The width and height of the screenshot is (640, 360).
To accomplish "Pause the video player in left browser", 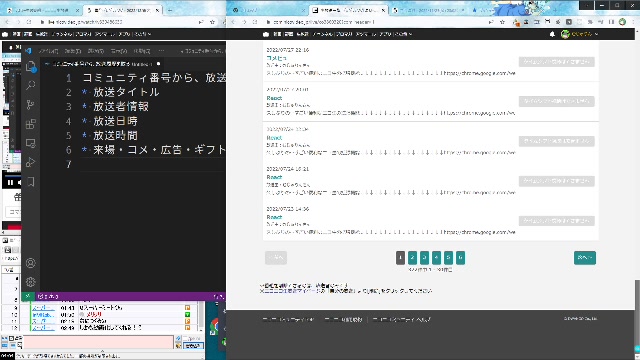I will 10,182.
